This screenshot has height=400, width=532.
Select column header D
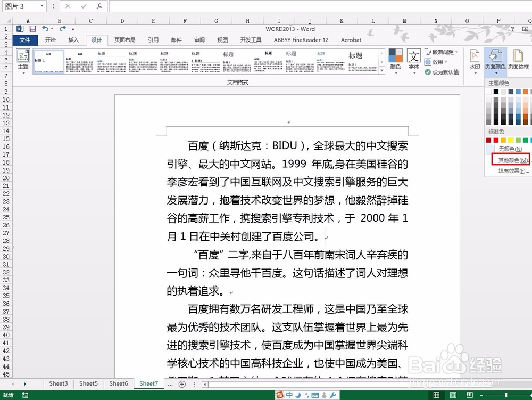pyautogui.click(x=122, y=21)
